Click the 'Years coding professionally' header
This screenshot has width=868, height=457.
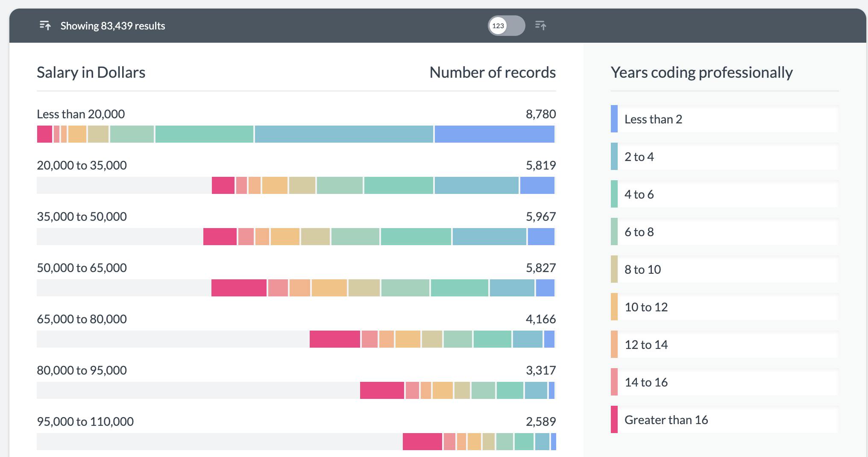[701, 72]
